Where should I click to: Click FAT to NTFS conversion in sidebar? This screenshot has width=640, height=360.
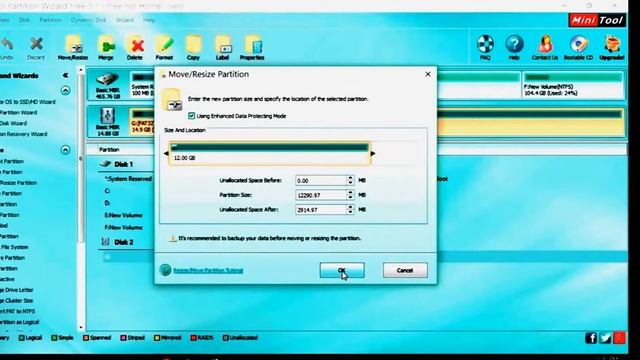(18, 311)
